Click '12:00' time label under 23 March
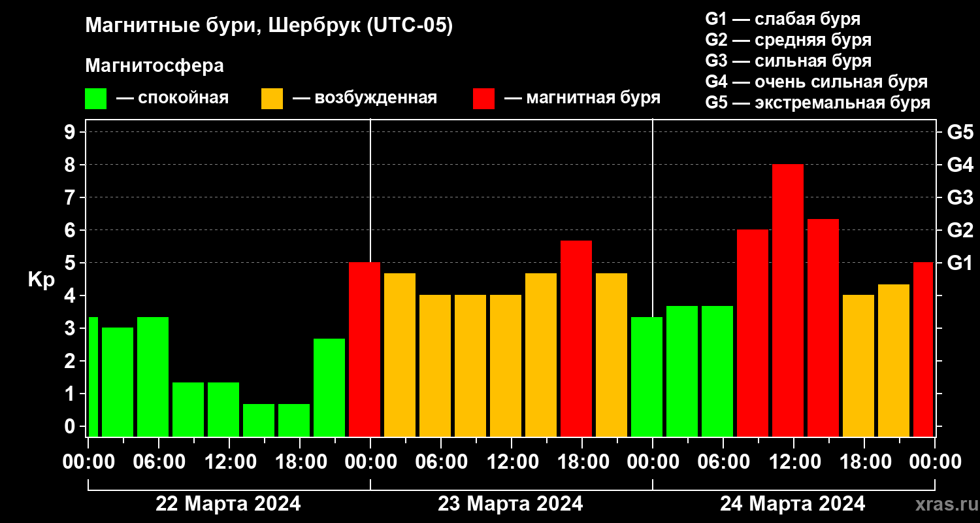This screenshot has width=980, height=523. (512, 462)
